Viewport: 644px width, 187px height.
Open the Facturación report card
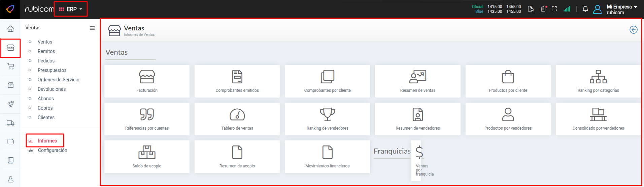pos(147,81)
